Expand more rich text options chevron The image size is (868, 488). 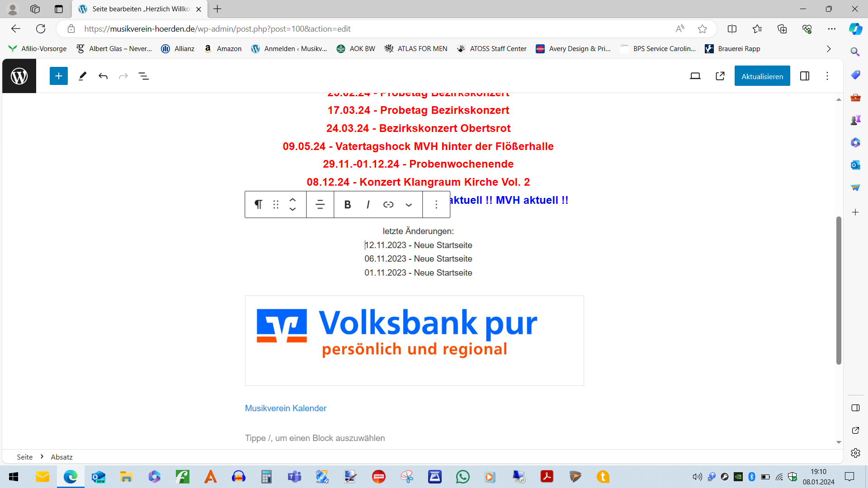pos(409,205)
